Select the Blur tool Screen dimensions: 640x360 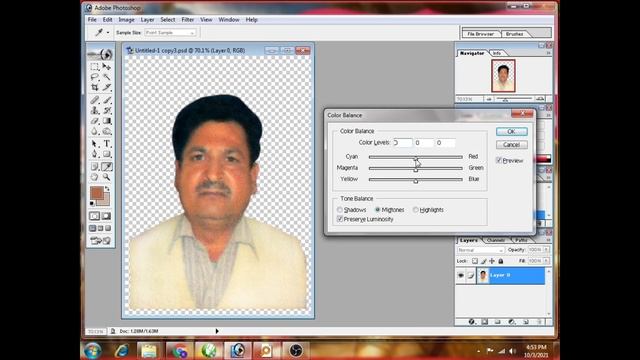click(x=95, y=131)
